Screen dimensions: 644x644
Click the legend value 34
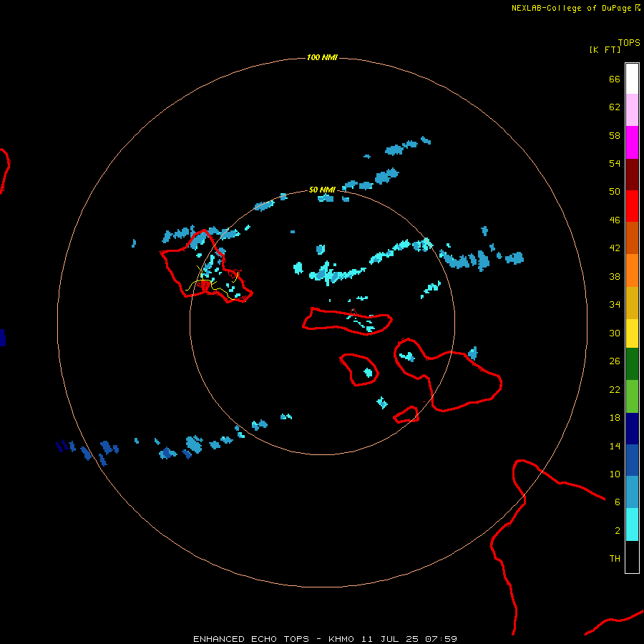click(x=615, y=305)
